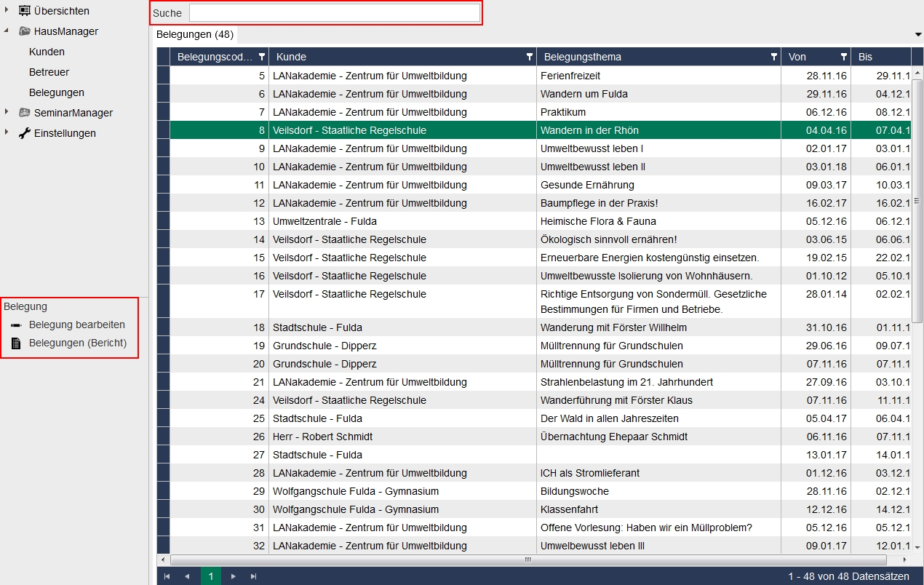The image size is (924, 585).
Task: Select the Belegungen (48) tab
Action: pos(195,34)
